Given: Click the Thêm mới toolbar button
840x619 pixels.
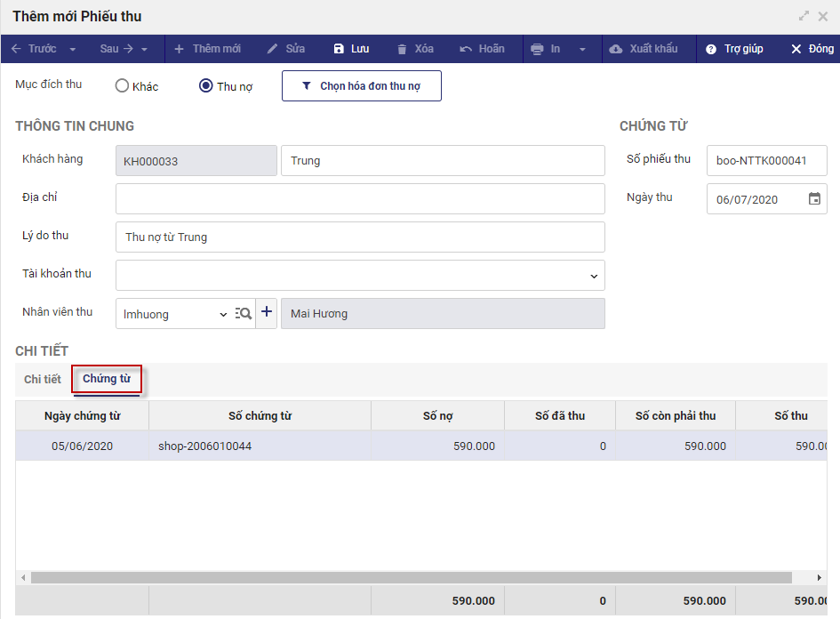Looking at the screenshot, I should tap(207, 49).
